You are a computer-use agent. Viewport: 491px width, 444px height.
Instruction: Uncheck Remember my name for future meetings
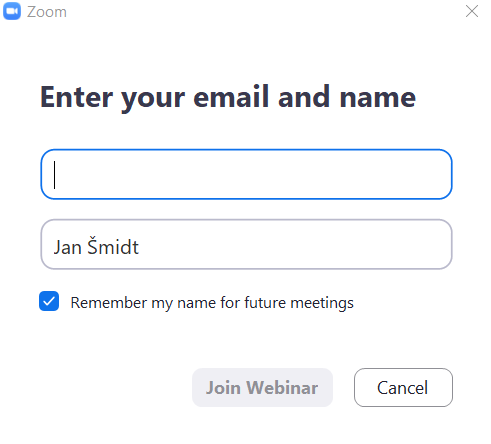click(49, 301)
